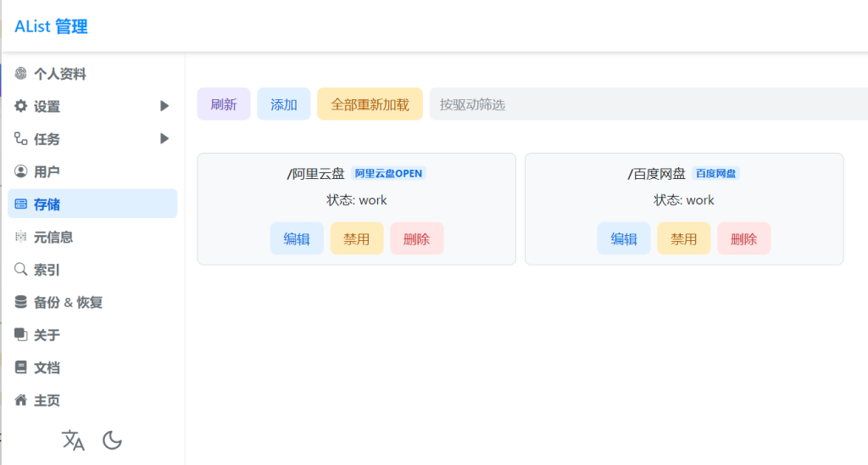Go to 元信息 in the sidebar
The width and height of the screenshot is (868, 465).
pyautogui.click(x=53, y=237)
